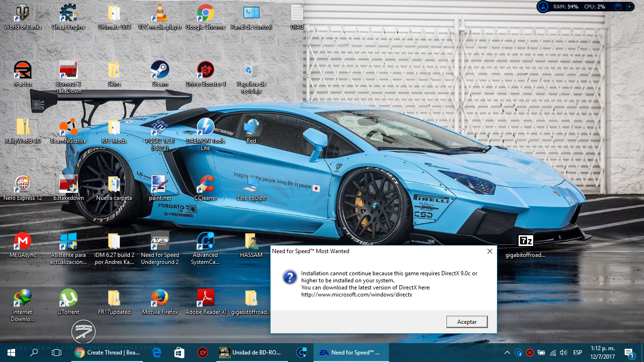The height and width of the screenshot is (362, 644).
Task: Open PCSX2 1.2.1 emulator shortcut
Action: point(160,134)
